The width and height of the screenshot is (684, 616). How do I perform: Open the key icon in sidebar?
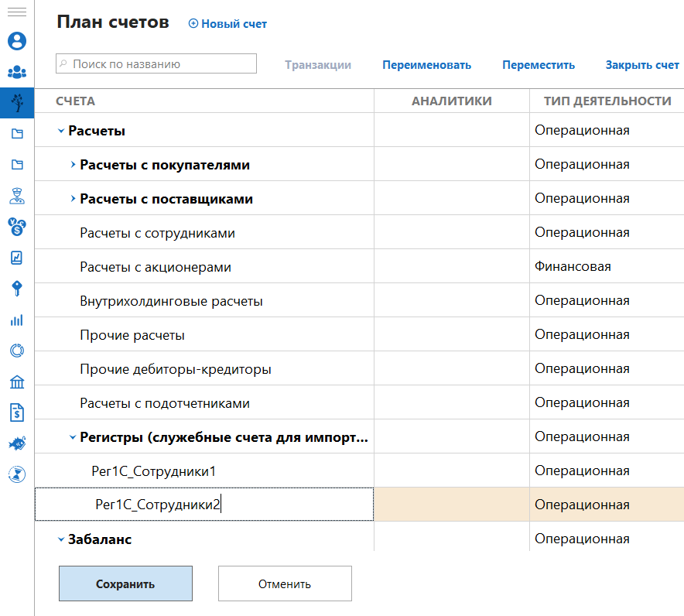pyautogui.click(x=16, y=289)
